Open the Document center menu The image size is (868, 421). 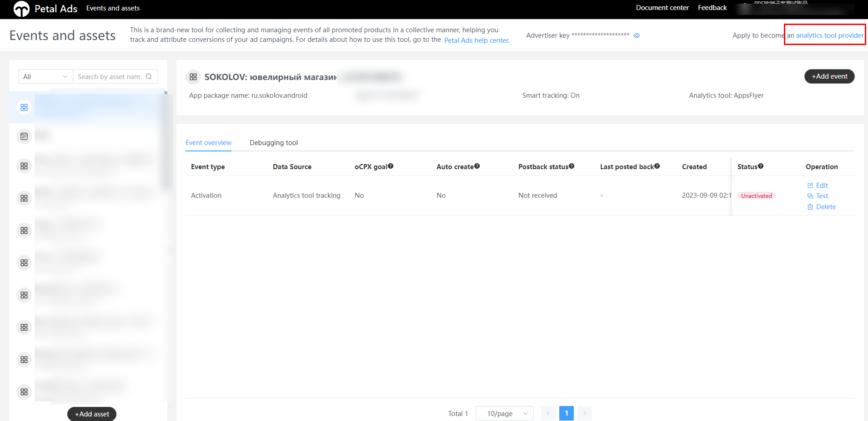point(662,7)
